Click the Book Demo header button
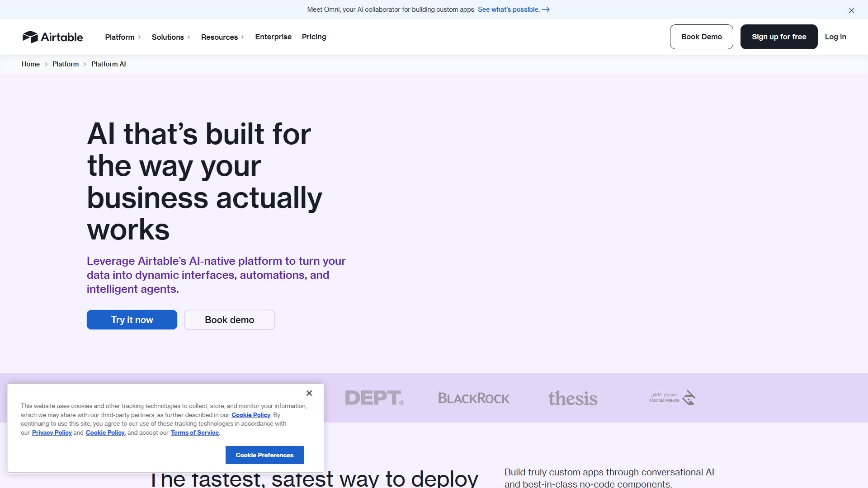The image size is (868, 488). (x=701, y=37)
